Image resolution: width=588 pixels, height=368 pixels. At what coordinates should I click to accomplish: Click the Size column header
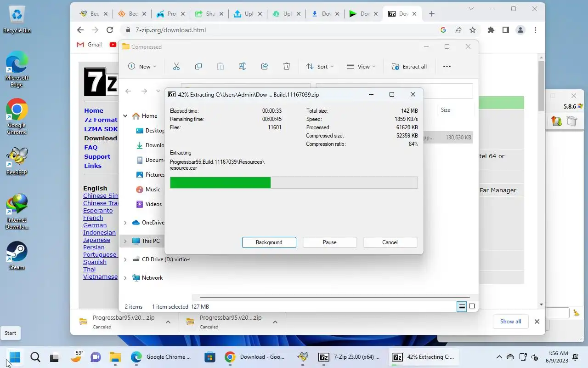coord(446,110)
